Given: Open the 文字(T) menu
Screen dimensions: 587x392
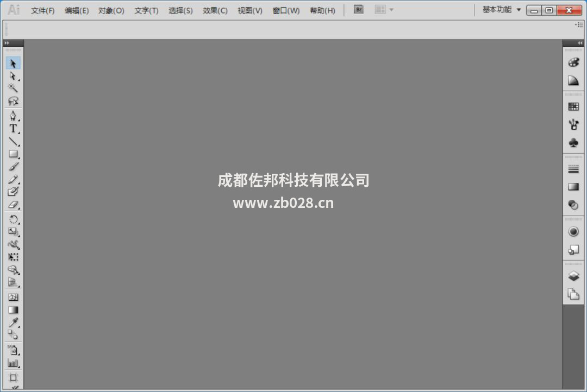Looking at the screenshot, I should coord(146,10).
